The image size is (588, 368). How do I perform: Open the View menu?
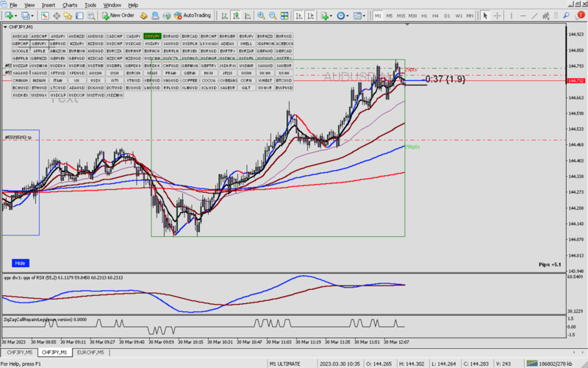point(29,5)
